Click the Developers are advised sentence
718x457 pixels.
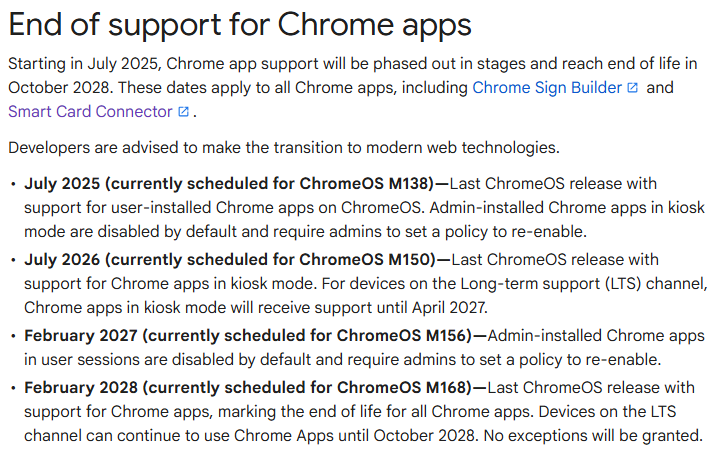click(284, 148)
